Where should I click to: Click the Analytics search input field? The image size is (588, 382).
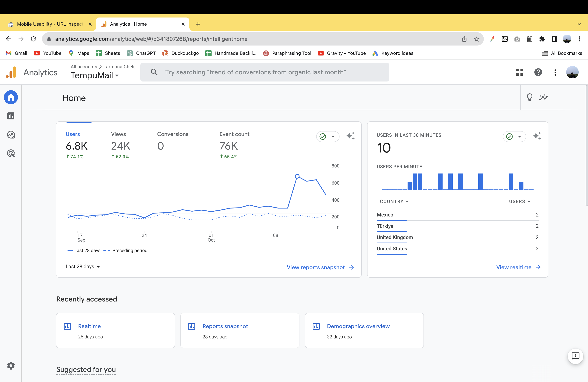pos(264,72)
